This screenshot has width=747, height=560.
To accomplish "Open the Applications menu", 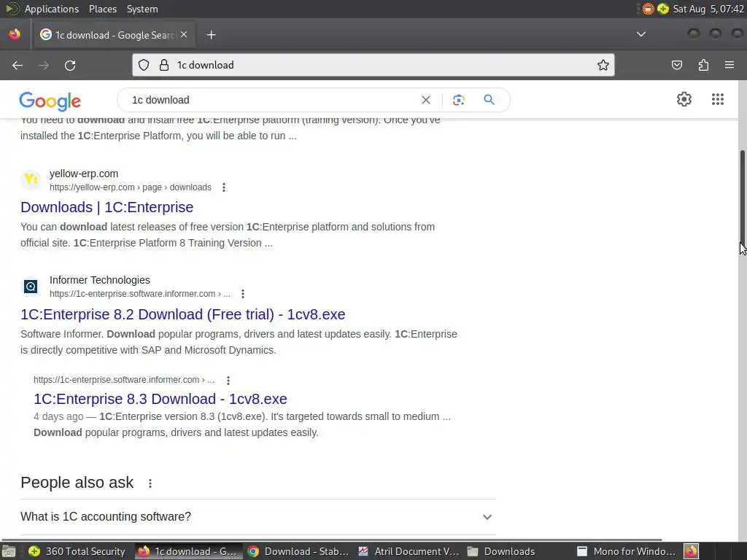I will coord(52,9).
